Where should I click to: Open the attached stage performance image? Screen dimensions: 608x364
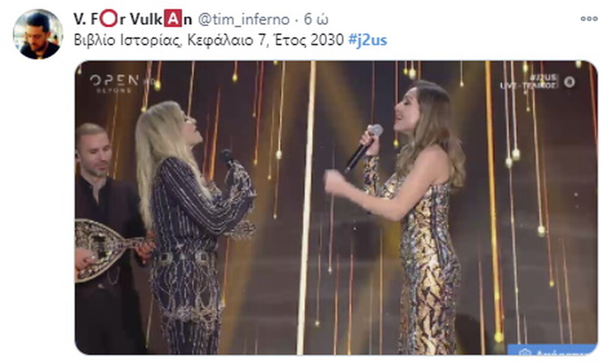pos(336,207)
